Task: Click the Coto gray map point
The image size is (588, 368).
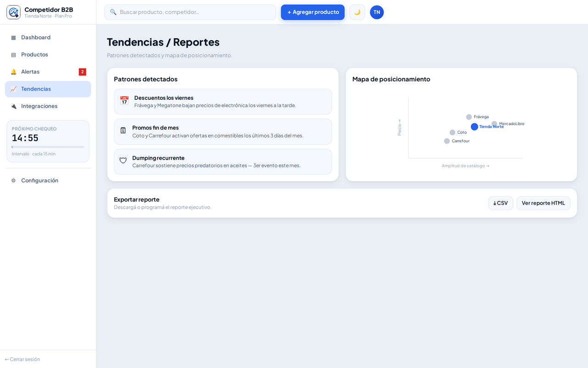Action: (x=452, y=132)
